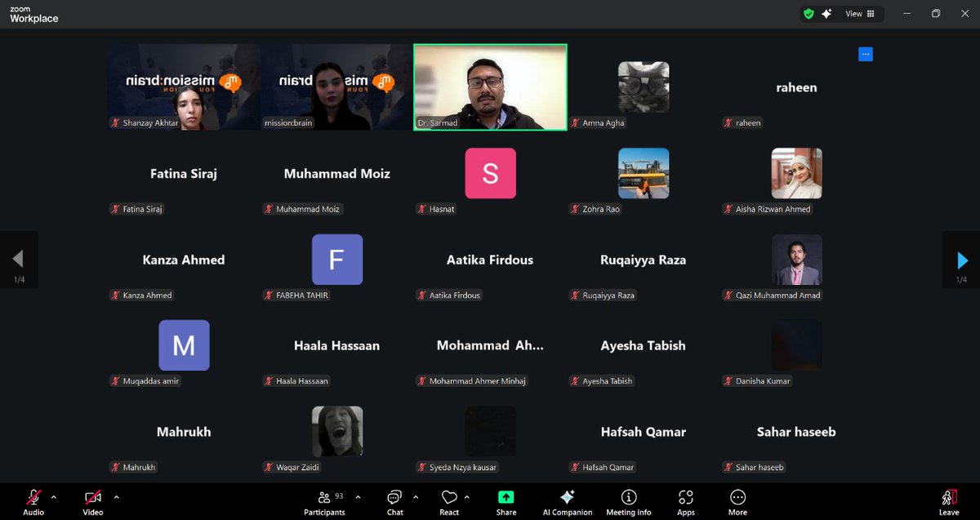
Task: Select the Kanza Ahmed tile name
Action: coord(184,260)
